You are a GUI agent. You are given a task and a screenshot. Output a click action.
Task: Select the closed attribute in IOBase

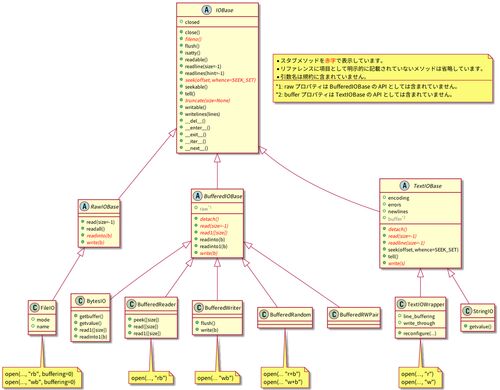pyautogui.click(x=192, y=22)
